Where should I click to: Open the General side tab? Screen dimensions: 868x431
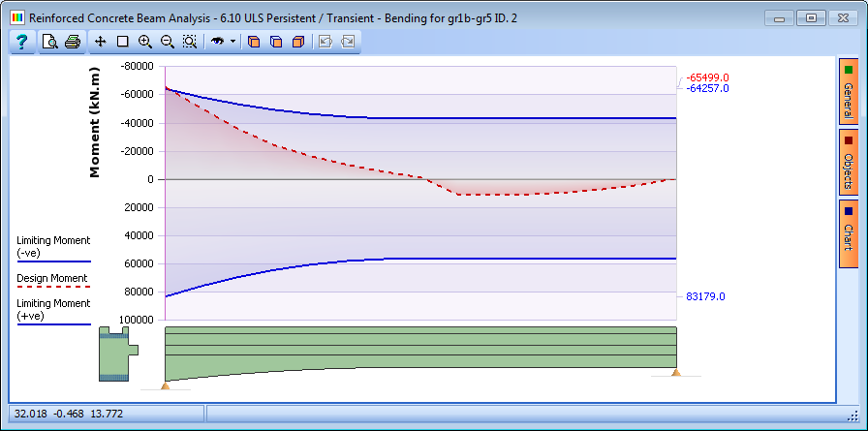(x=848, y=92)
